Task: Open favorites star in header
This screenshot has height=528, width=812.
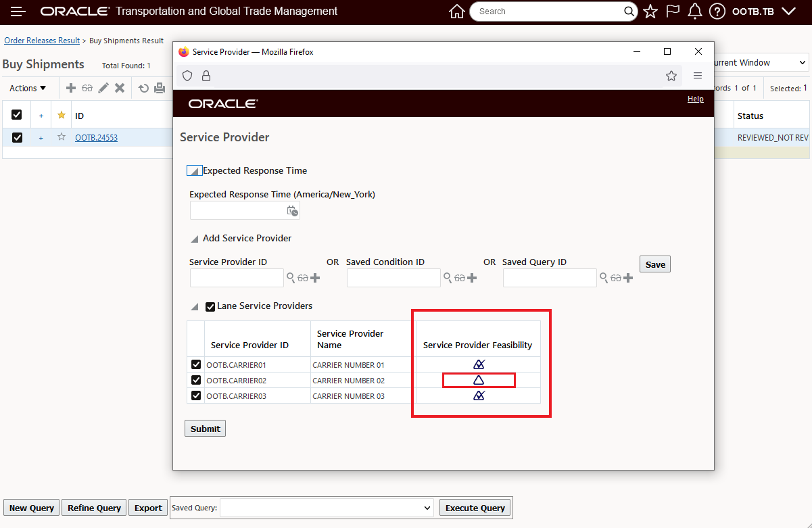Action: point(650,11)
